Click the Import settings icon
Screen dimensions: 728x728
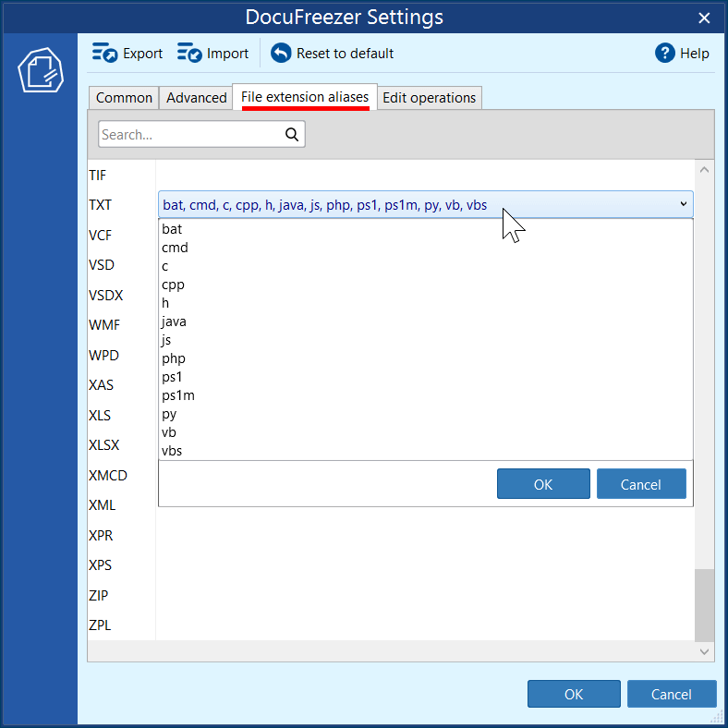(189, 53)
